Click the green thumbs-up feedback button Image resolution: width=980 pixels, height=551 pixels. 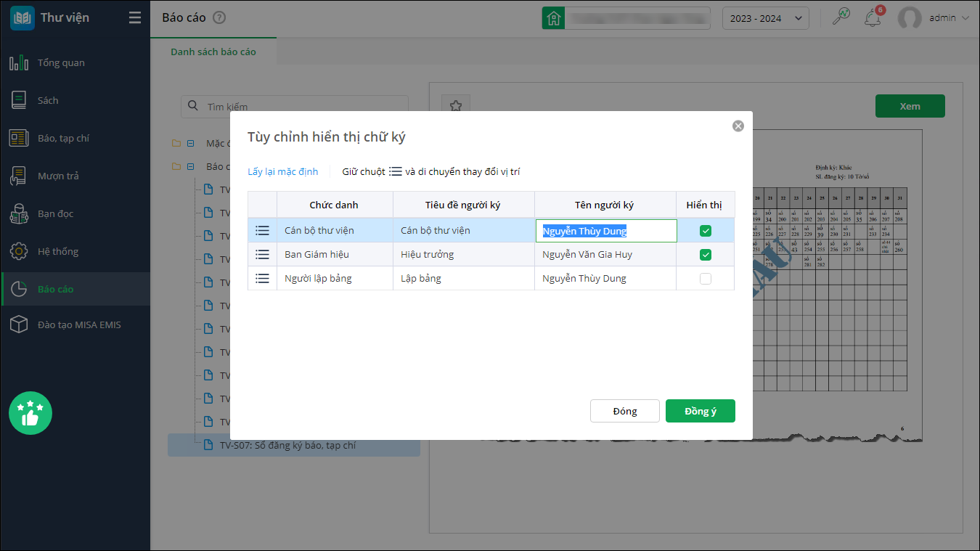[x=30, y=413]
